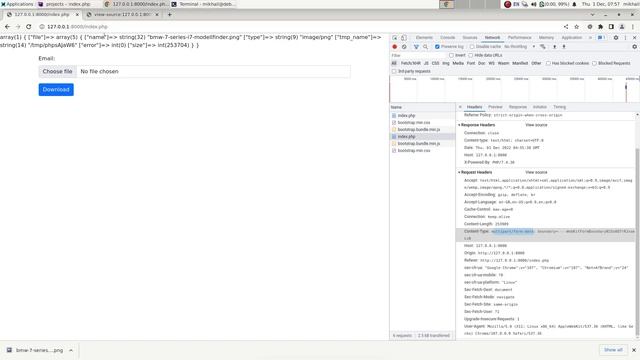
Task: Filter network requests by Img
Action: pyautogui.click(x=446, y=63)
